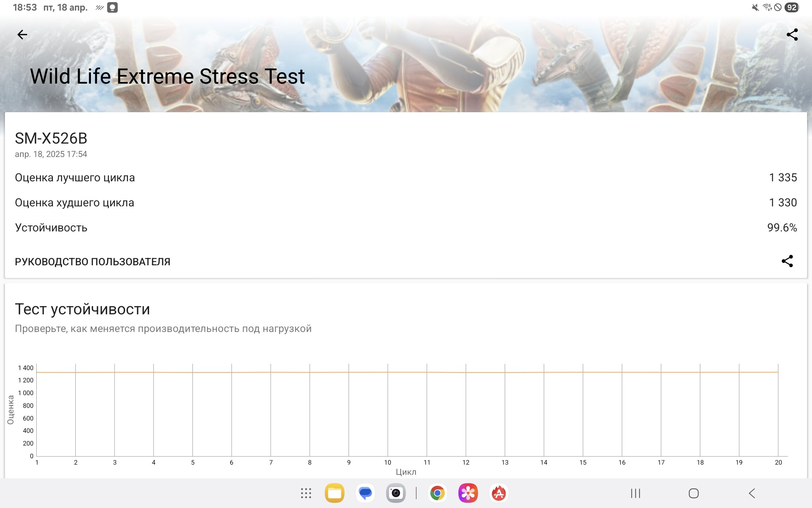Tap the share icon in the header banner
The height and width of the screenshot is (508, 812).
(792, 35)
